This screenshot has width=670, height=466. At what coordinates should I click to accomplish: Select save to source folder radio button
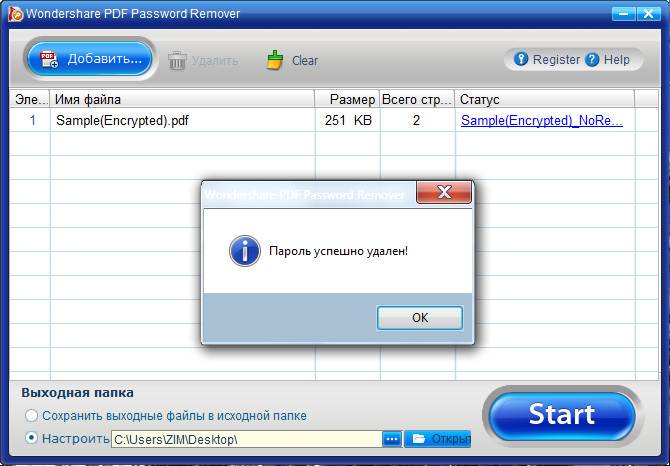[31, 415]
